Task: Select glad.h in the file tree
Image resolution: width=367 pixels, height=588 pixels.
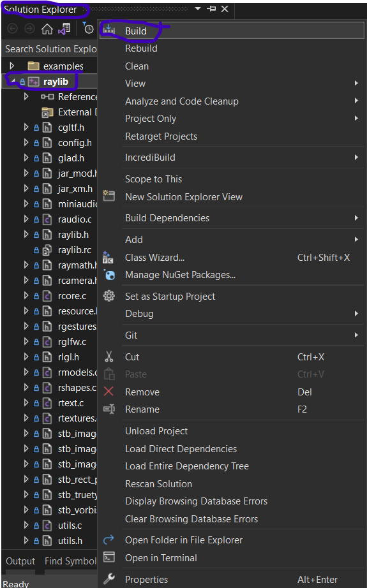Action: click(71, 158)
